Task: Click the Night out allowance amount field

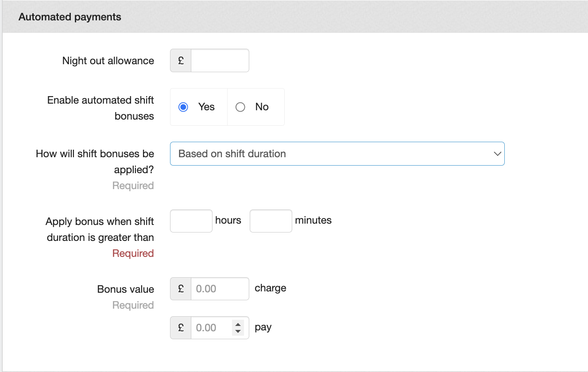Action: point(220,61)
